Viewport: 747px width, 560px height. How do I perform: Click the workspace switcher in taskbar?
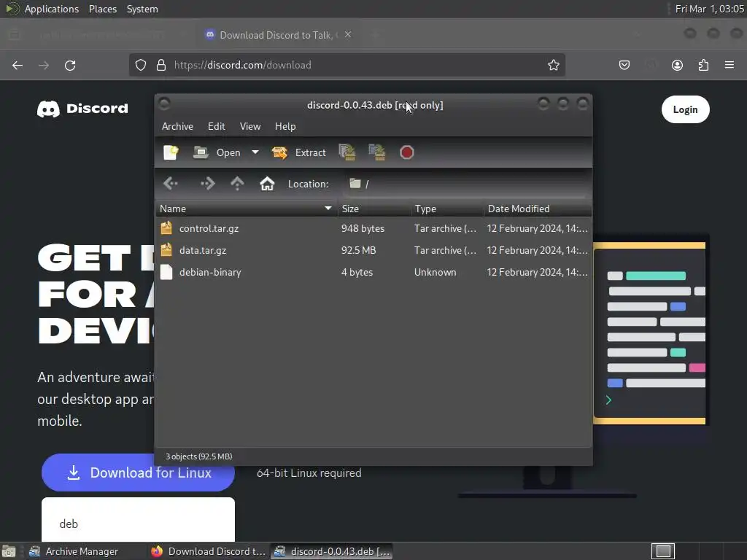click(662, 551)
